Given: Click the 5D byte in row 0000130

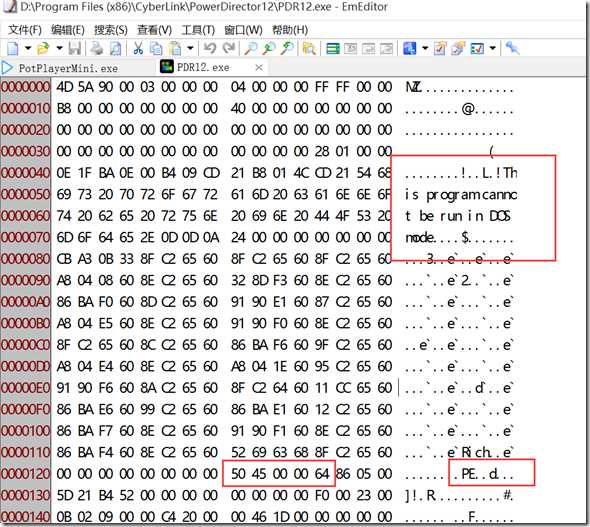Looking at the screenshot, I should point(64,495).
